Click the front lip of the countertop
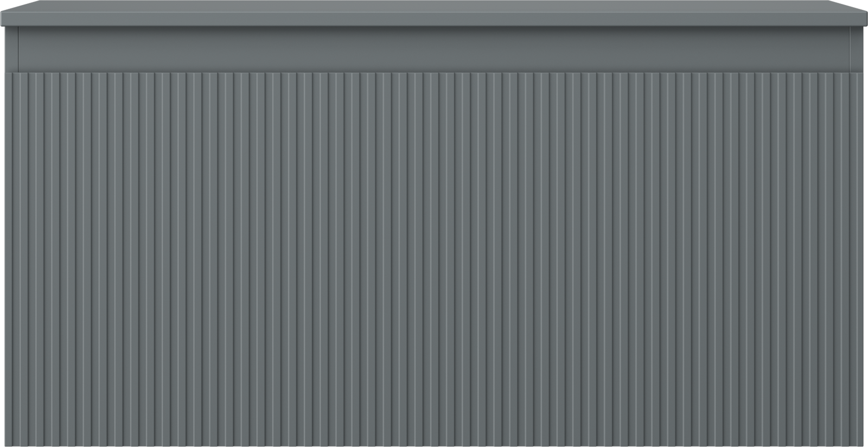This screenshot has width=868, height=447. pyautogui.click(x=434, y=21)
